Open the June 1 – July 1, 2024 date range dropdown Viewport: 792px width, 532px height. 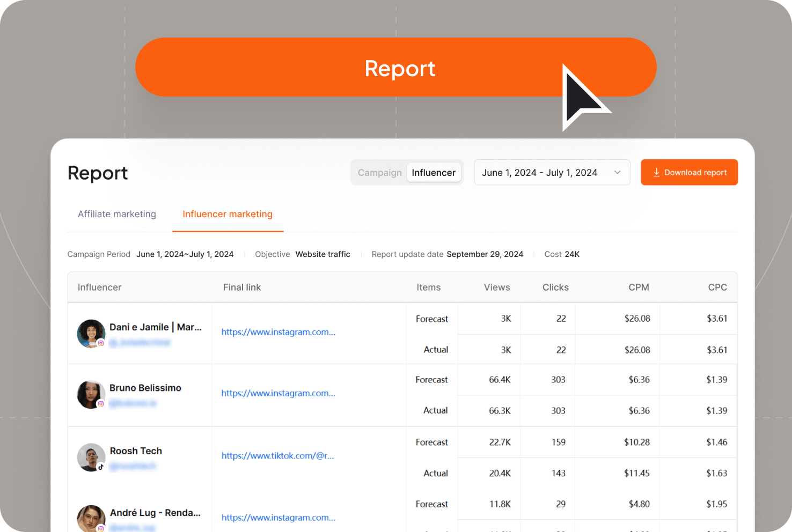[x=552, y=172]
